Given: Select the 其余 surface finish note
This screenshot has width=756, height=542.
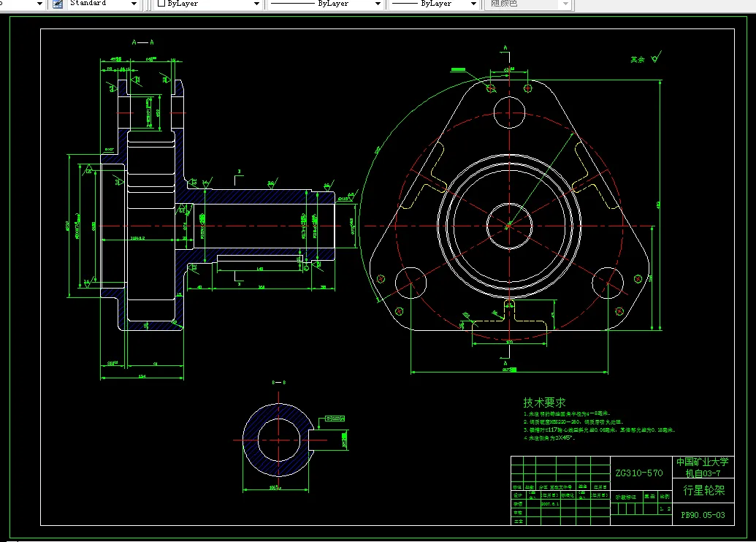Looking at the screenshot, I should coord(638,60).
